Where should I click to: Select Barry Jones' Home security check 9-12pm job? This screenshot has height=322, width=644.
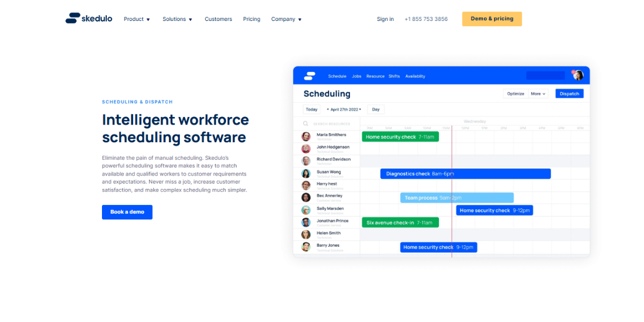tap(438, 247)
